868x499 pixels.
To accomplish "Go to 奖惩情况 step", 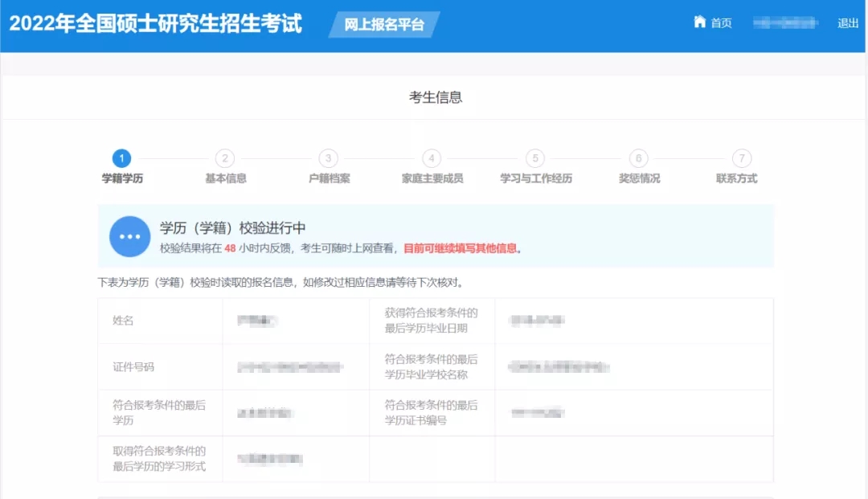I will pyautogui.click(x=640, y=178).
